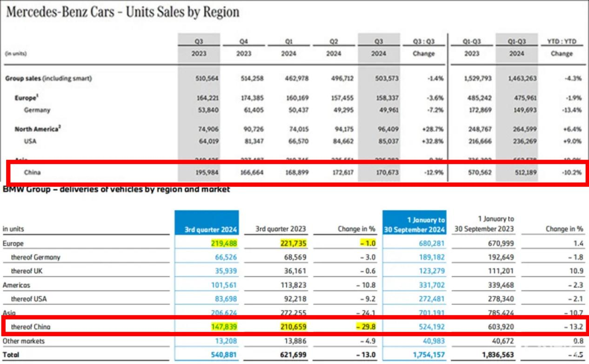This screenshot has width=589, height=364.
Task: Click North America Q1-Q3 value 264,599
Action: pos(524,129)
